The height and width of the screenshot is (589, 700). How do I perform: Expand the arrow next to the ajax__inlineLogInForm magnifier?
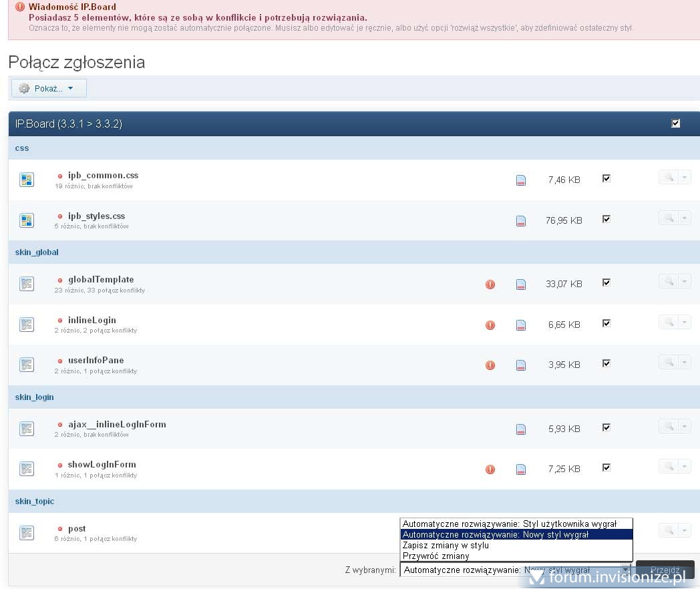pyautogui.click(x=685, y=426)
